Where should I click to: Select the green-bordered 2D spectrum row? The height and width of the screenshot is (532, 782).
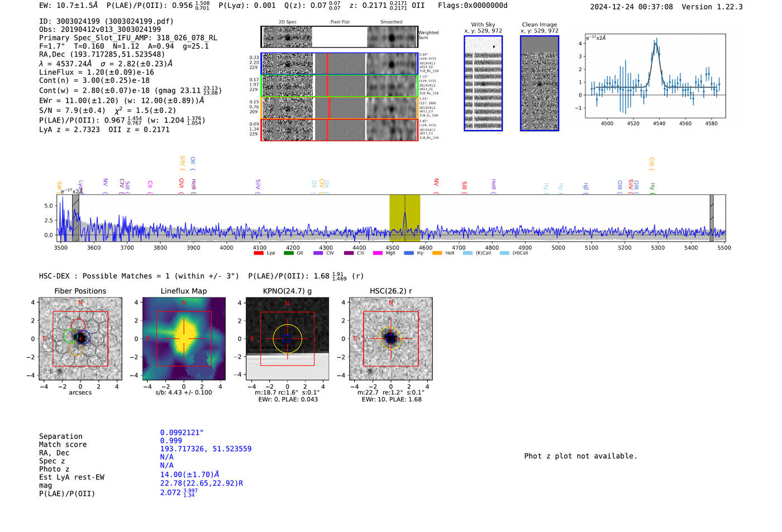(x=339, y=86)
